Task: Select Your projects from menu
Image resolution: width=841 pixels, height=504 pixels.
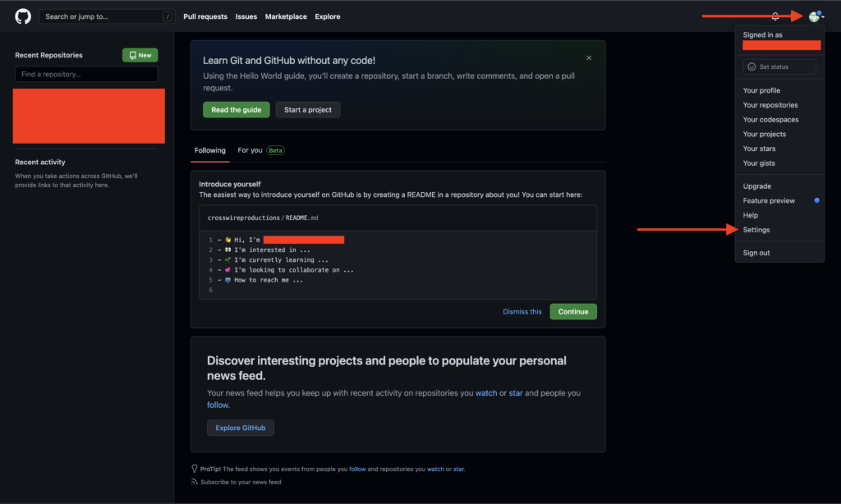Action: click(765, 134)
